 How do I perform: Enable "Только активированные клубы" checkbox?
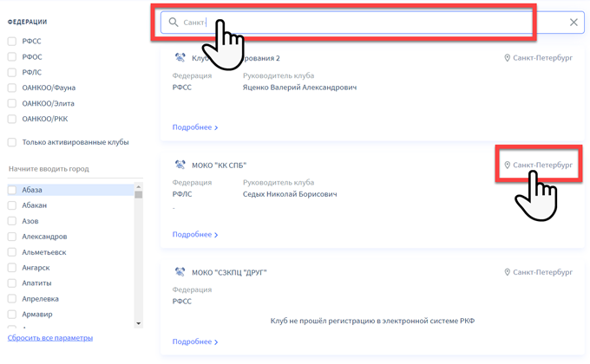pos(12,142)
